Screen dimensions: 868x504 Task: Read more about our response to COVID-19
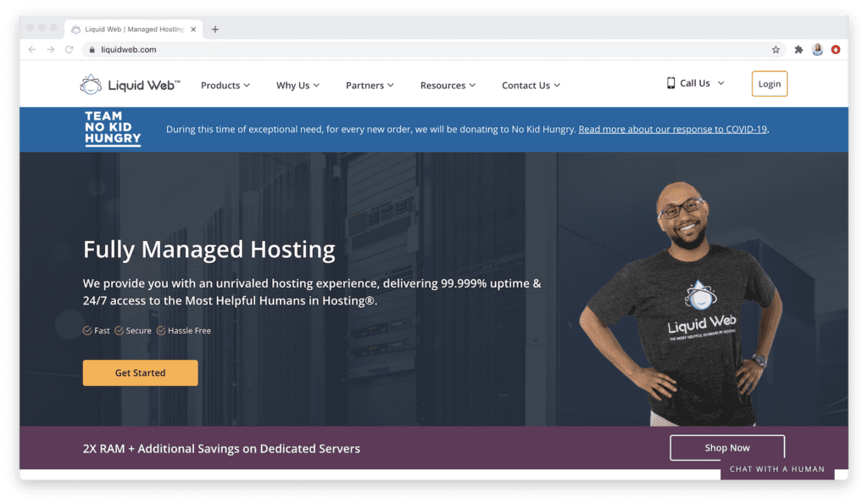pos(672,129)
